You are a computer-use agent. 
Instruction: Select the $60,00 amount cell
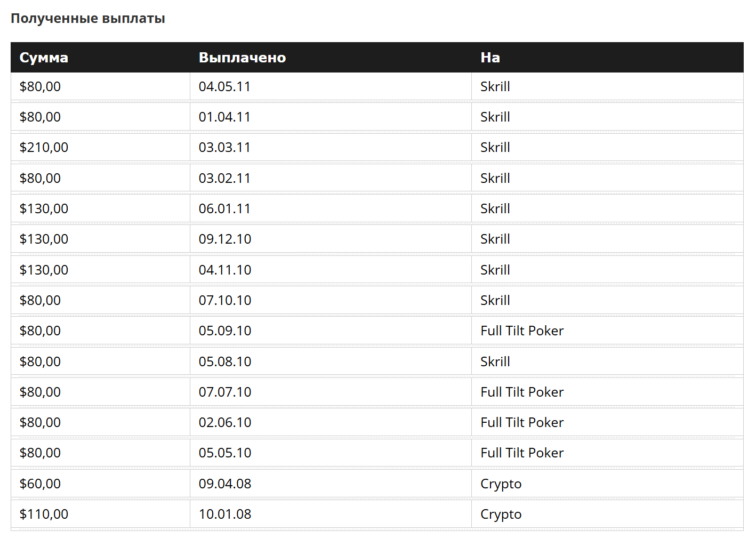(100, 484)
